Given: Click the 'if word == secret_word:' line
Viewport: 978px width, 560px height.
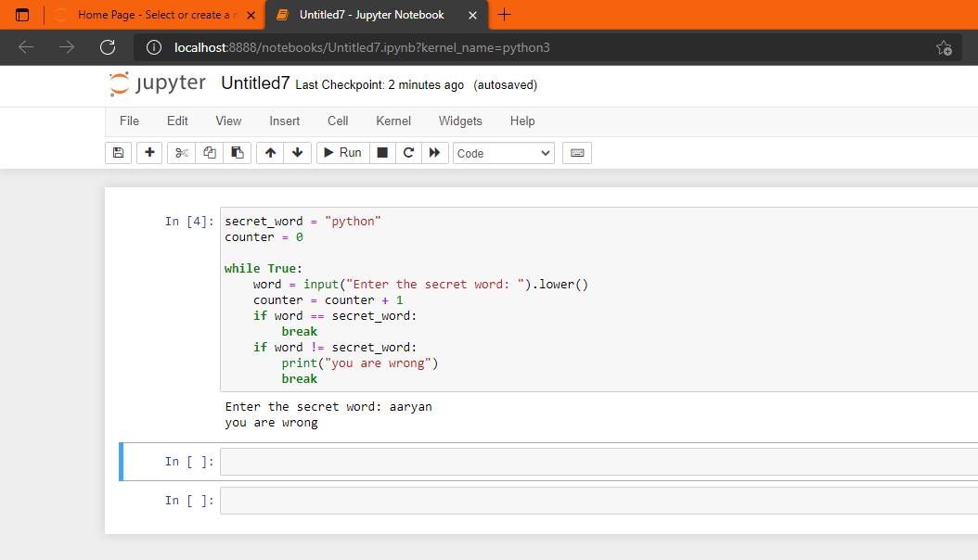Looking at the screenshot, I should coord(335,316).
